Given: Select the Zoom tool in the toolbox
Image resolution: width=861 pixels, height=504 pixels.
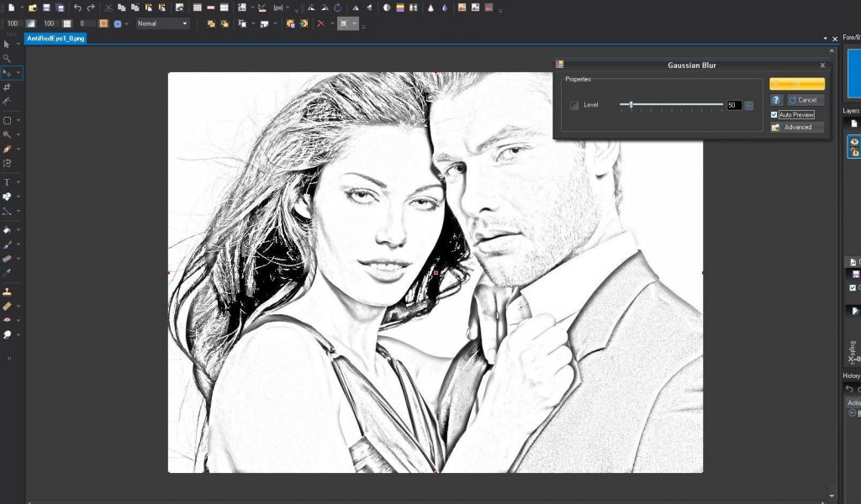Looking at the screenshot, I should 6,59.
